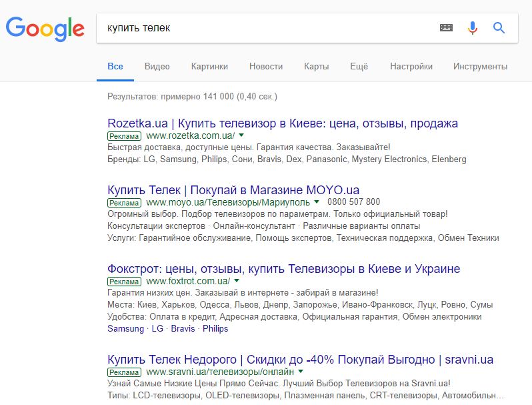532x405 pixels.
Task: Expand the 'Ещё' menu
Action: pos(359,67)
